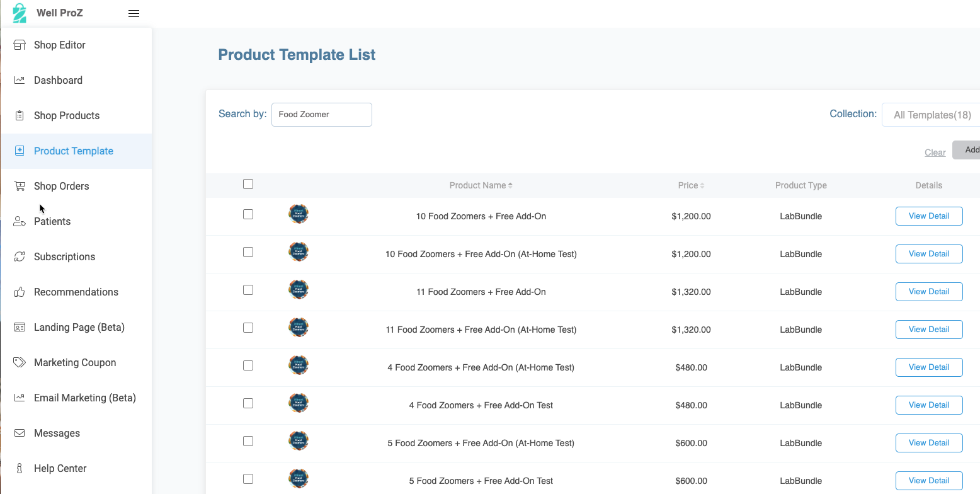The height and width of the screenshot is (494, 980).
Task: Click thumbnail of 4 Food Zoomers + Free Add-On Test
Action: click(299, 403)
